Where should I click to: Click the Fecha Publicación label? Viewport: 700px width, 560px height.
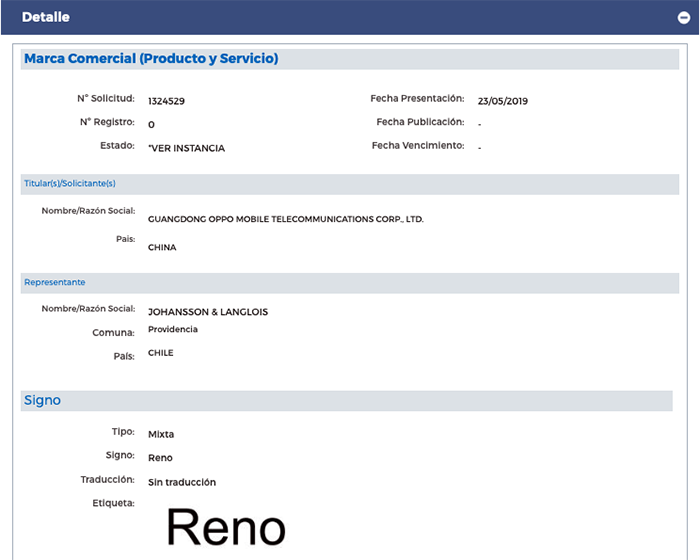pos(421,122)
